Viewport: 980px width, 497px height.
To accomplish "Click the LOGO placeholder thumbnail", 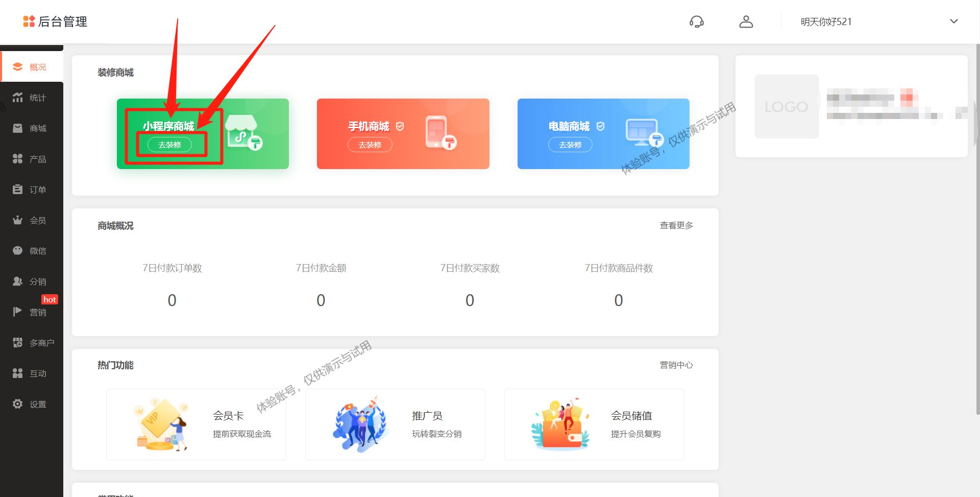I will pyautogui.click(x=786, y=106).
